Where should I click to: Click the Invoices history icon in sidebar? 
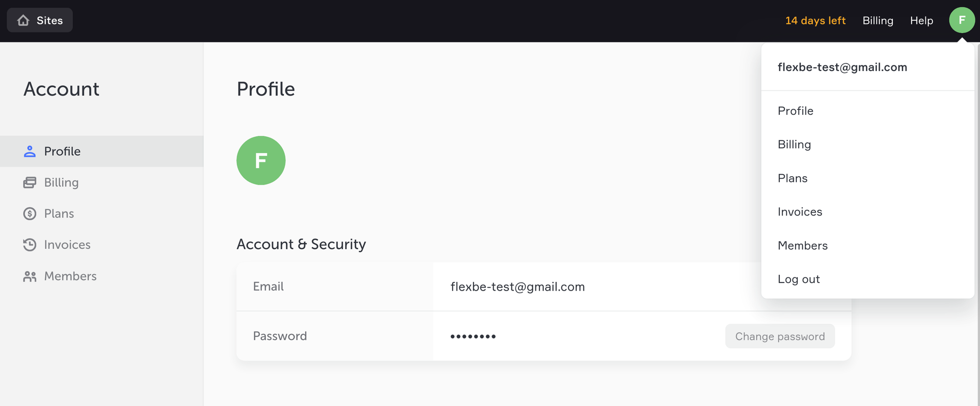[x=30, y=245]
